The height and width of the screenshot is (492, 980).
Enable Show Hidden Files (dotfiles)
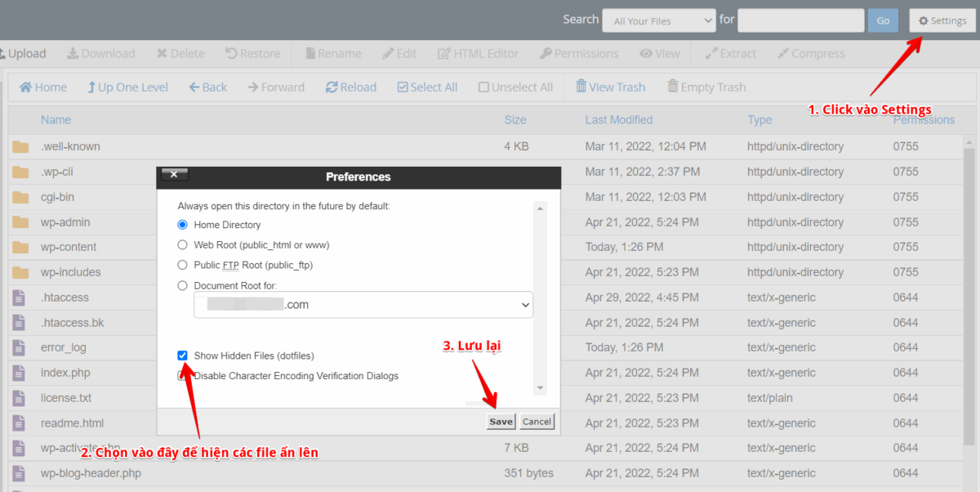[183, 356]
